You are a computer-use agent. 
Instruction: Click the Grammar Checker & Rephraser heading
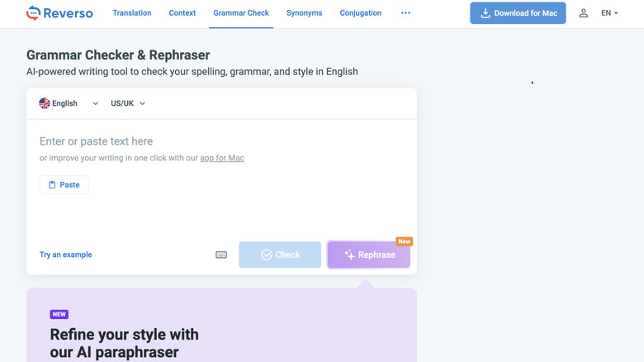[x=118, y=55]
